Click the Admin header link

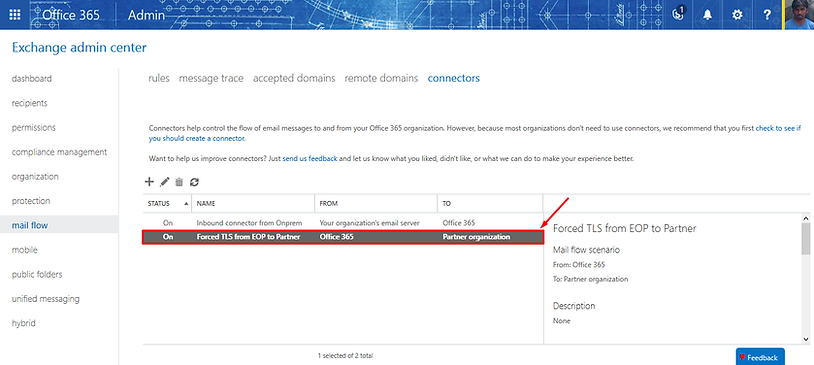tap(146, 15)
